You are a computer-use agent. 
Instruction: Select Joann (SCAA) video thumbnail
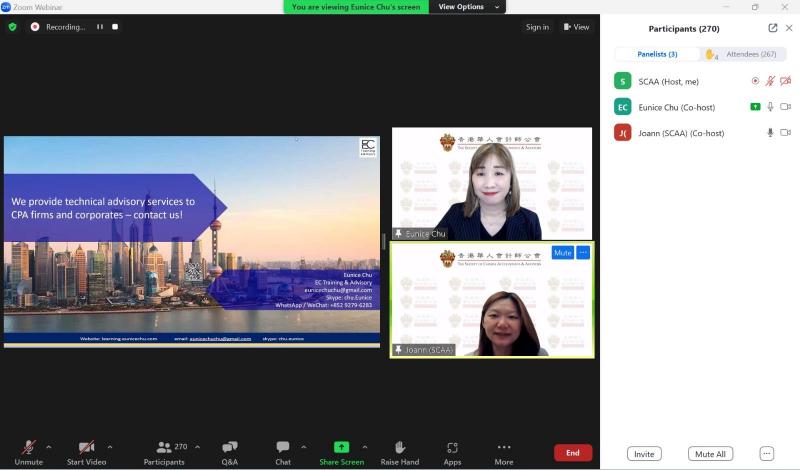tap(492, 300)
